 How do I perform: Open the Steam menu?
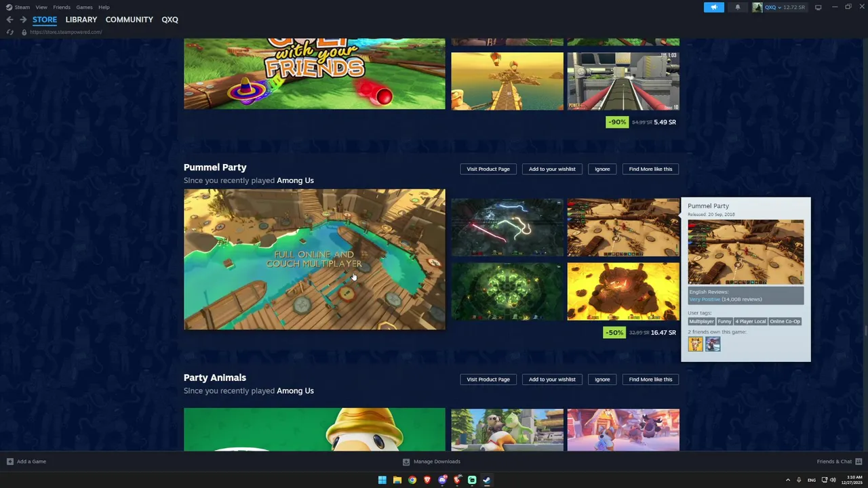[22, 7]
